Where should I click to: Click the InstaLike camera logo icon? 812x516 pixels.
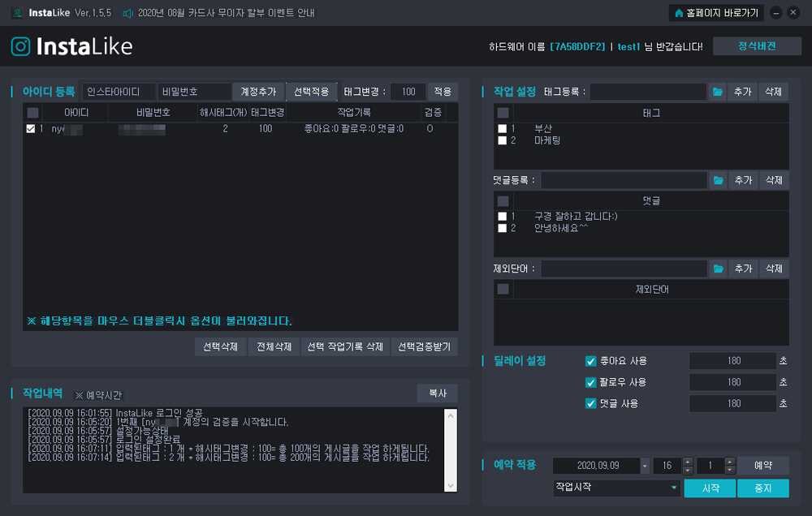point(21,46)
